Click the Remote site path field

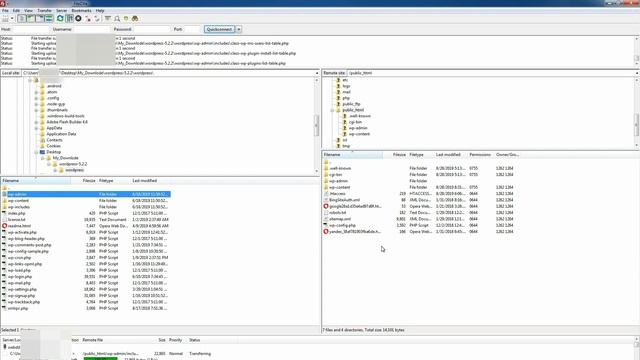click(491, 73)
